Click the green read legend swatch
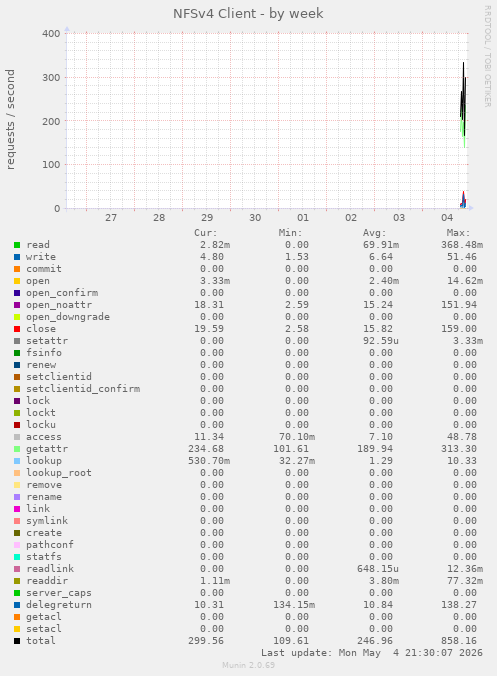The height and width of the screenshot is (676, 497). click(x=17, y=245)
